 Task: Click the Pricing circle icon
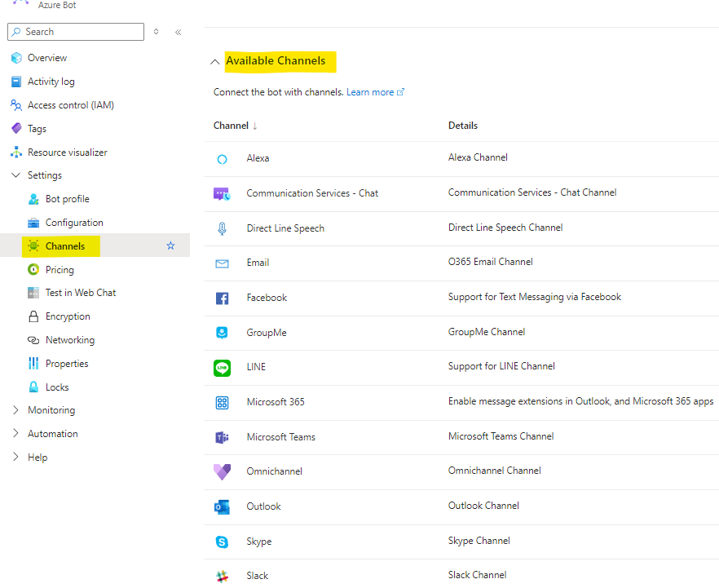pyautogui.click(x=33, y=270)
